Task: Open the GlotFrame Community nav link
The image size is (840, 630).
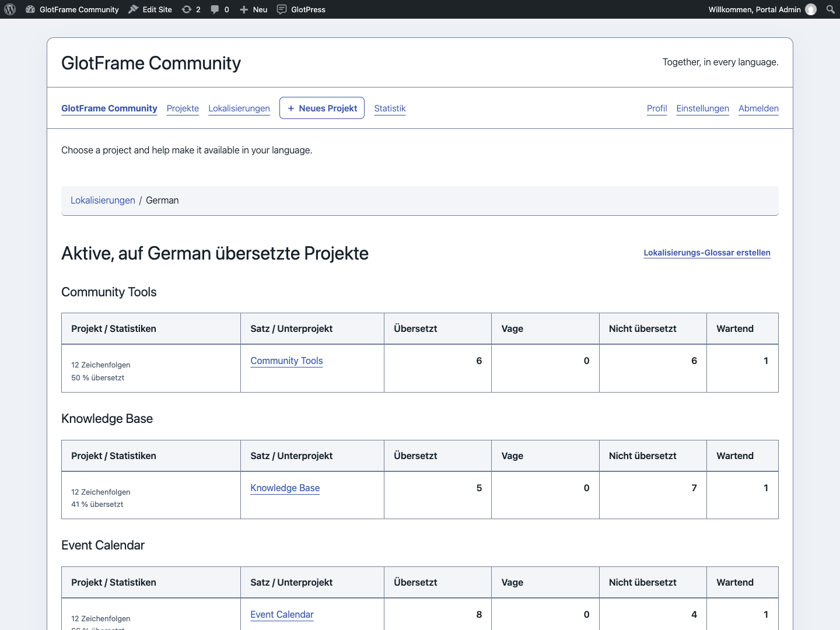Action: pos(109,108)
